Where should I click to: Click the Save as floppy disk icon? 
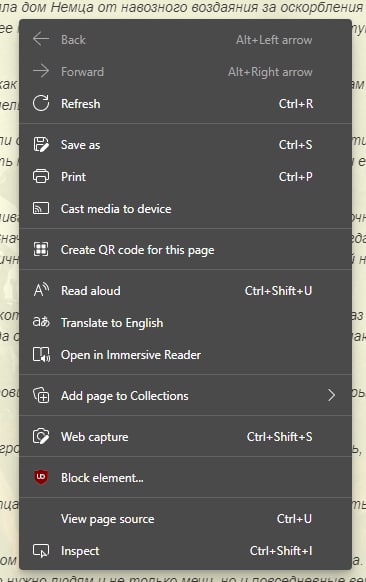tap(41, 144)
